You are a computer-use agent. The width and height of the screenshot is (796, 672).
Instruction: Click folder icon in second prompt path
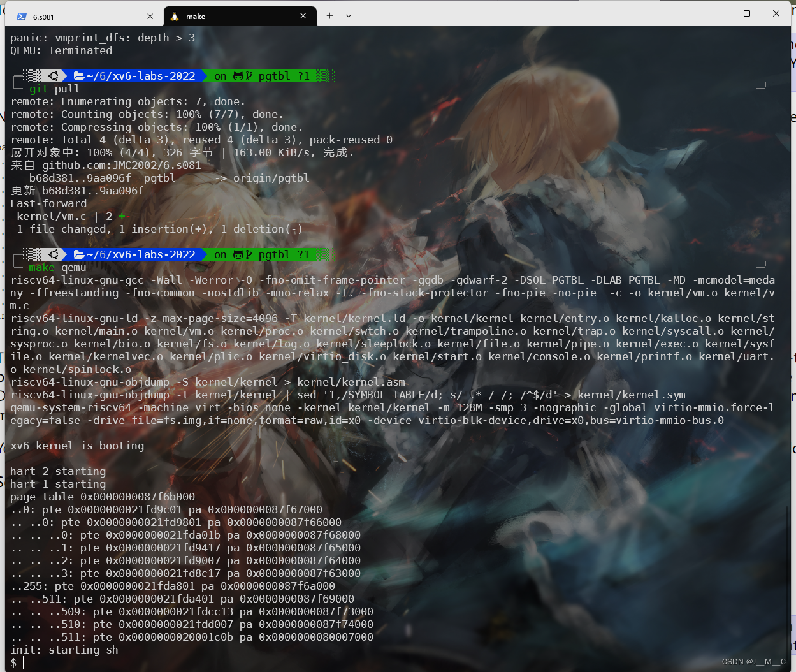pos(80,254)
